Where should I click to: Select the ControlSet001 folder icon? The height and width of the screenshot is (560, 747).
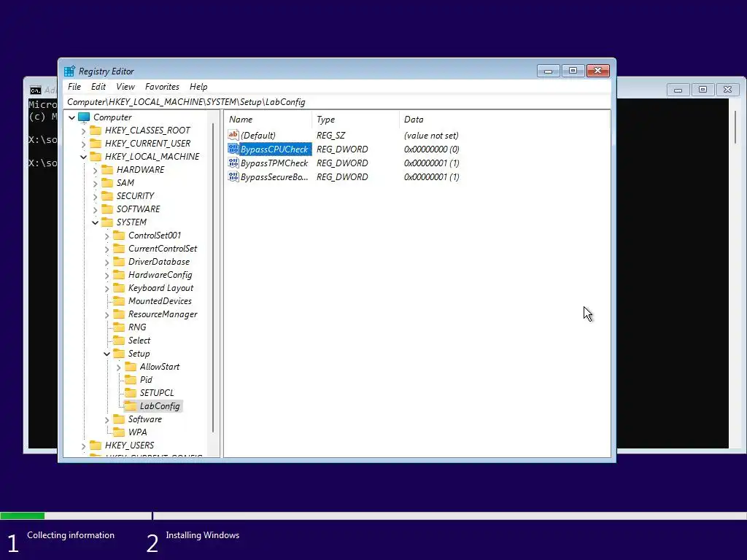(x=119, y=236)
